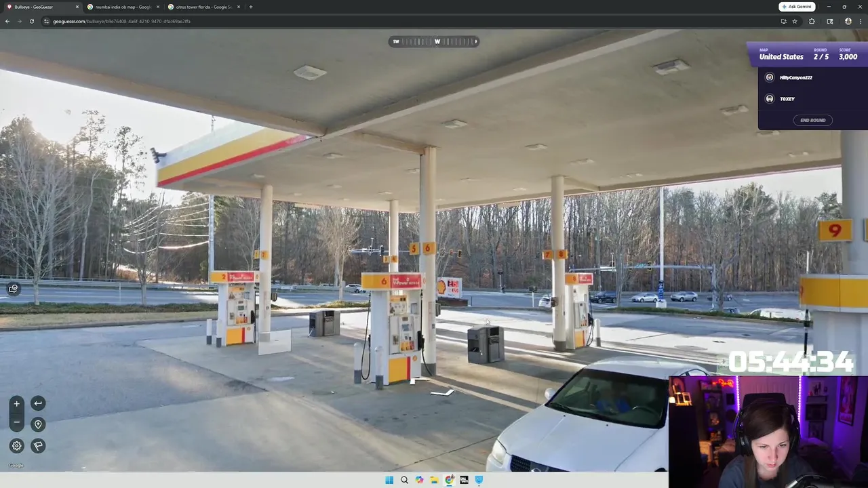Click the TOXEY player name
The image size is (868, 488).
click(x=787, y=99)
